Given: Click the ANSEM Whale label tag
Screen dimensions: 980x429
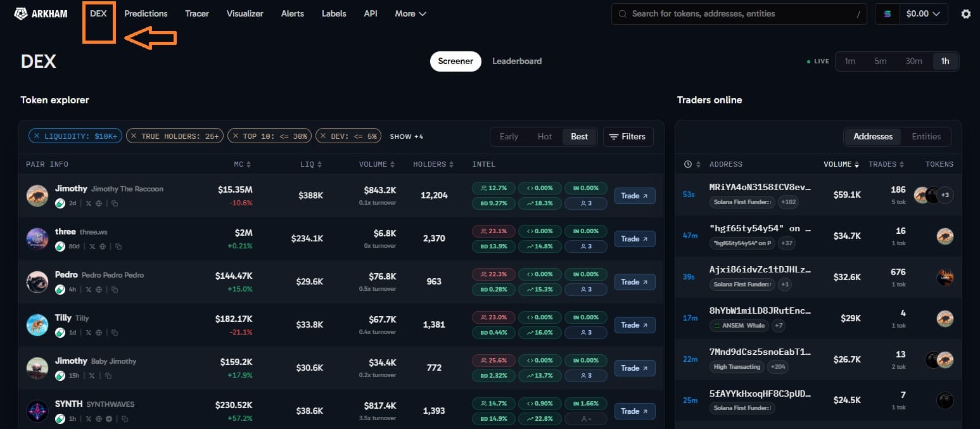Looking at the screenshot, I should [x=739, y=326].
